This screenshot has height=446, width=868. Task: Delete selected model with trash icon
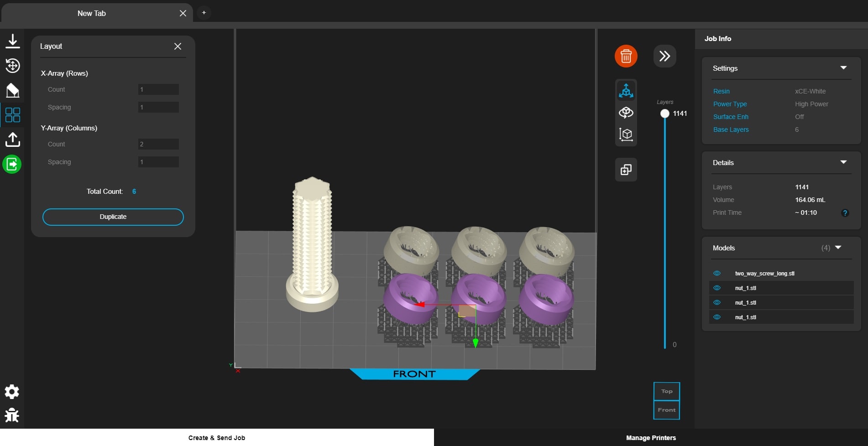626,56
